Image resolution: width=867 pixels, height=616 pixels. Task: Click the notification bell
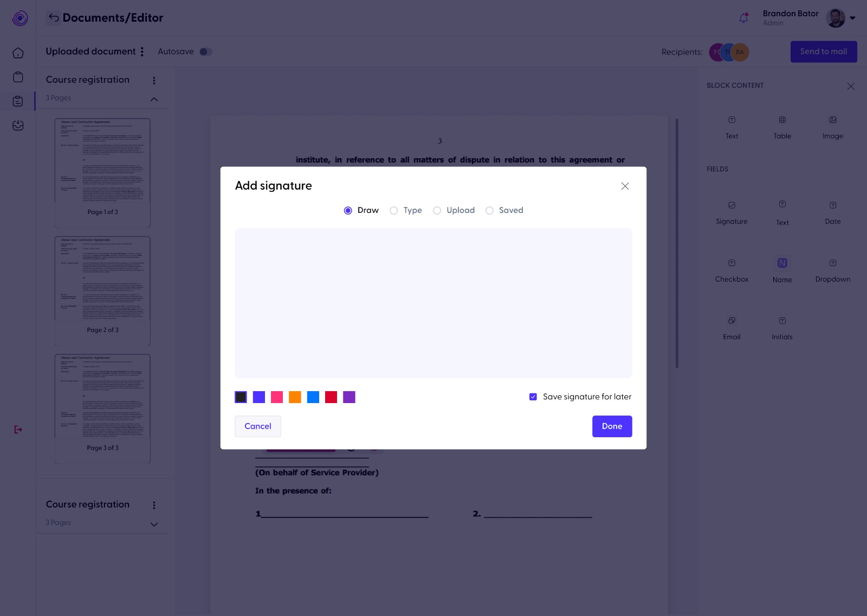pos(743,18)
